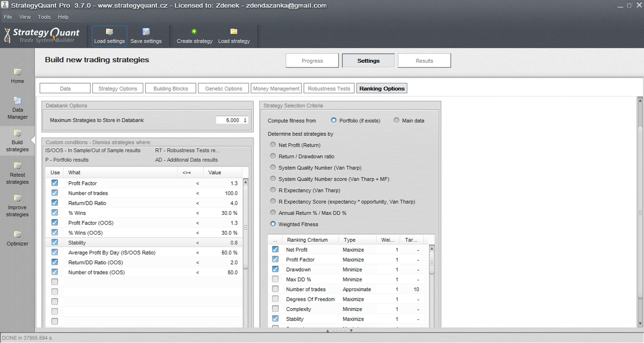644x343 pixels.
Task: Click the Maximum Strategies value field
Action: [229, 120]
